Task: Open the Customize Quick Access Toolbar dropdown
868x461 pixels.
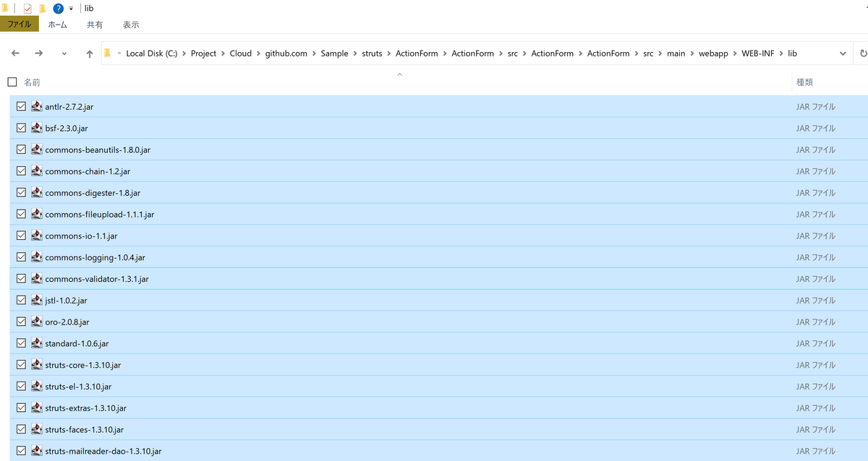Action: pyautogui.click(x=71, y=9)
